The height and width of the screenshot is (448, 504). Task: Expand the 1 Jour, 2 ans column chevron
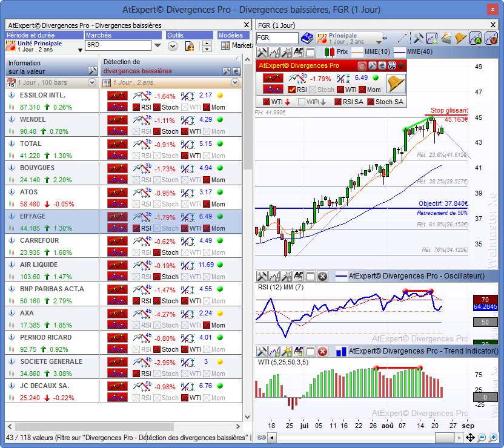(x=235, y=82)
